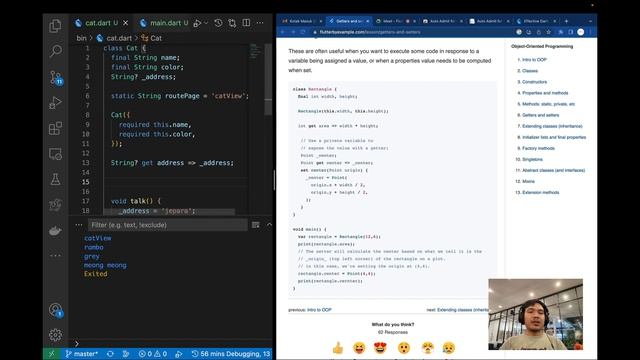Click the debug console filter field
640x360 pixels.
[168, 225]
